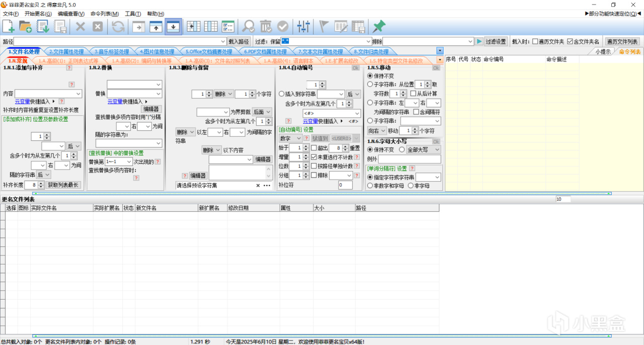Uncheck the 未复选行不计数 checkbox
The height and width of the screenshot is (345, 644).
(x=314, y=157)
